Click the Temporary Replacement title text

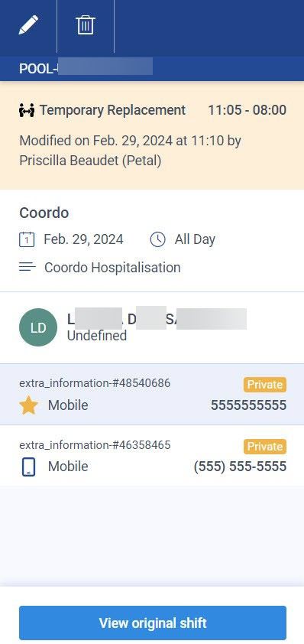click(112, 110)
